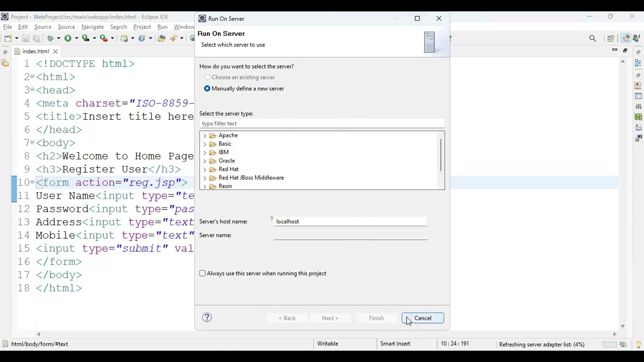
Task: Click the server type filter text field
Action: pyautogui.click(x=322, y=124)
